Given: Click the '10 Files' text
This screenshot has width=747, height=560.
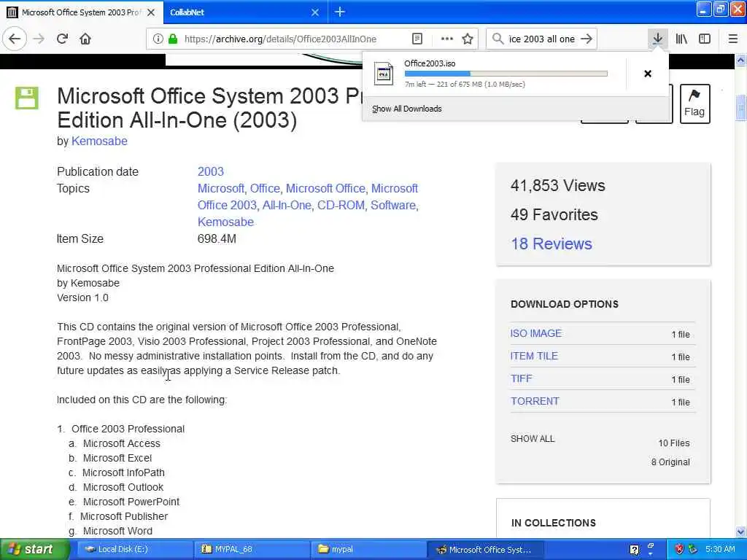Looking at the screenshot, I should click(x=673, y=443).
